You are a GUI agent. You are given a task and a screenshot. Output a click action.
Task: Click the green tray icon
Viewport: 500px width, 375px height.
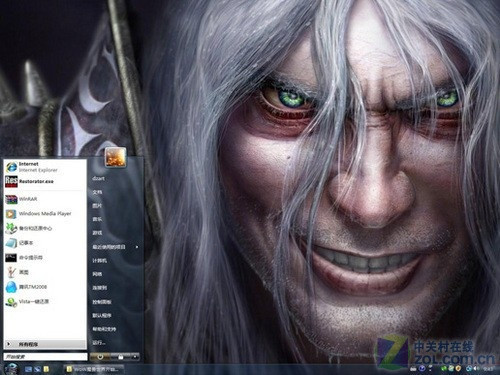tap(444, 369)
